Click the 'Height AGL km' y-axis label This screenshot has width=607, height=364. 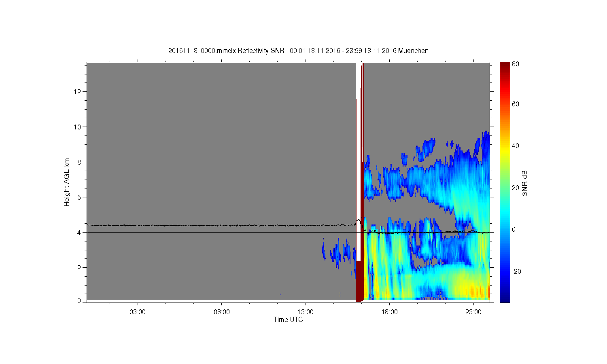(x=67, y=182)
